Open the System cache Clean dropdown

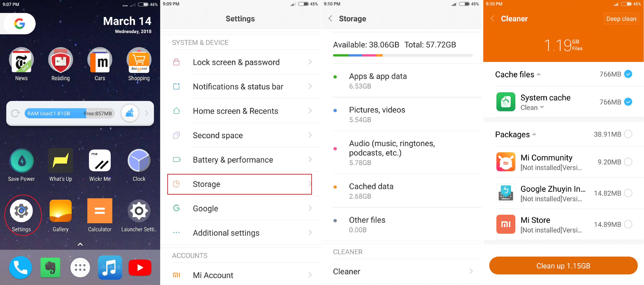(532, 107)
